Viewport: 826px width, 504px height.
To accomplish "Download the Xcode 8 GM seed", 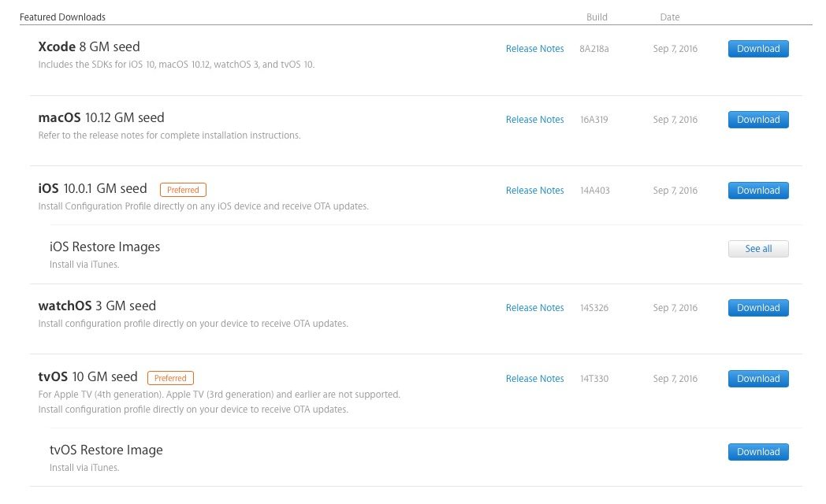I will pyautogui.click(x=758, y=48).
